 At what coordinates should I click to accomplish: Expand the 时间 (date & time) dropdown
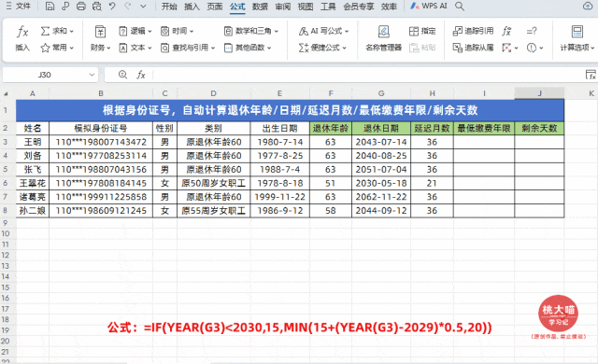pyautogui.click(x=192, y=31)
